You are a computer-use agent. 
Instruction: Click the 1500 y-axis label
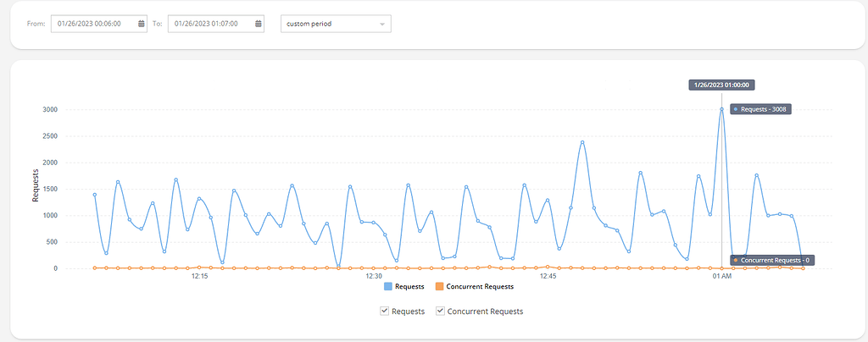point(50,189)
